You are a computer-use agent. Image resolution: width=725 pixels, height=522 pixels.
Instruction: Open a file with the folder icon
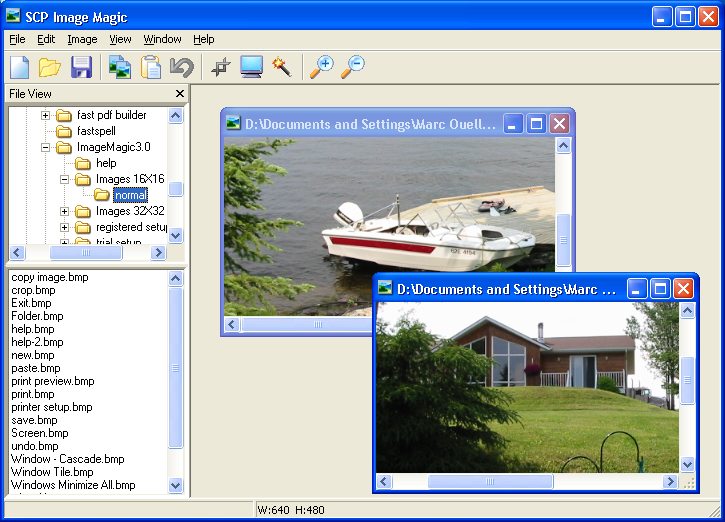[50, 67]
